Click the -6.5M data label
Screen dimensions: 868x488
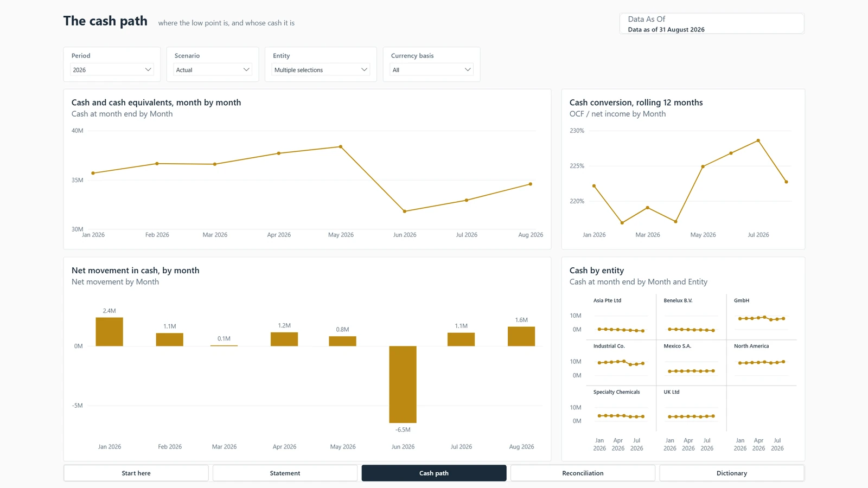point(403,429)
